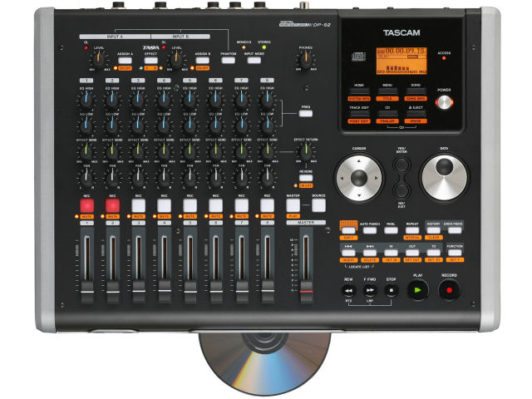Click the CURSOR pad up arrow
Screen dimensions: 532x399
click(x=359, y=160)
